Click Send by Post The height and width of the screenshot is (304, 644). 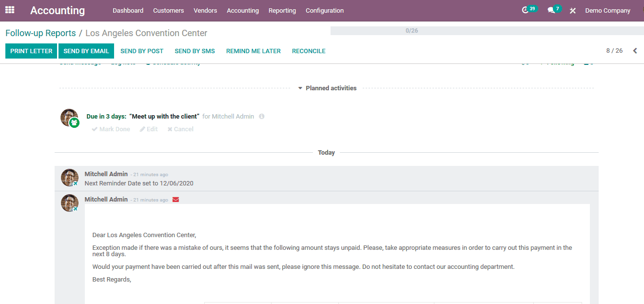[142, 51]
